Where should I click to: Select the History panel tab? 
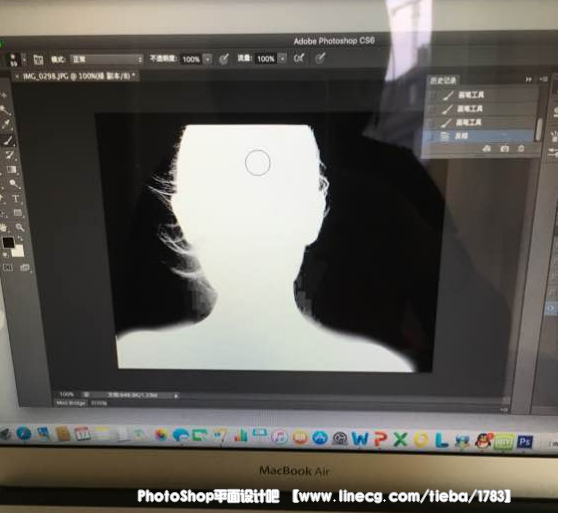tap(443, 80)
